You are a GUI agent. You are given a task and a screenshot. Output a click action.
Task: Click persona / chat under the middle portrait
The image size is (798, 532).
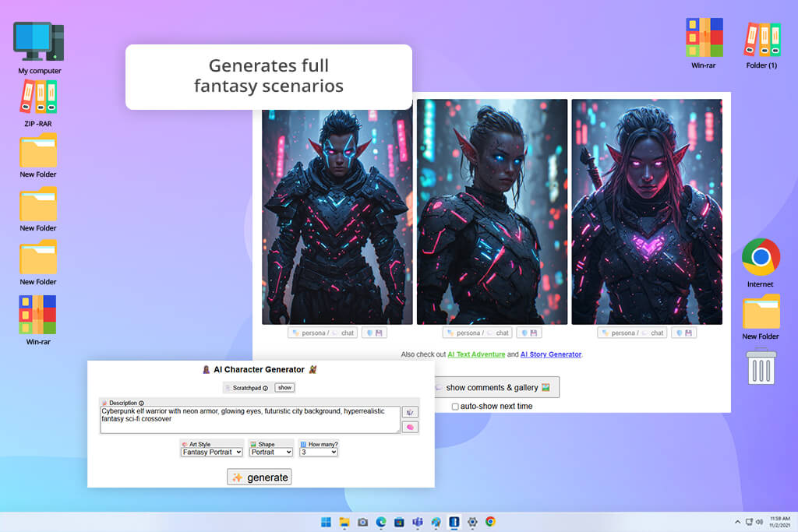point(478,333)
